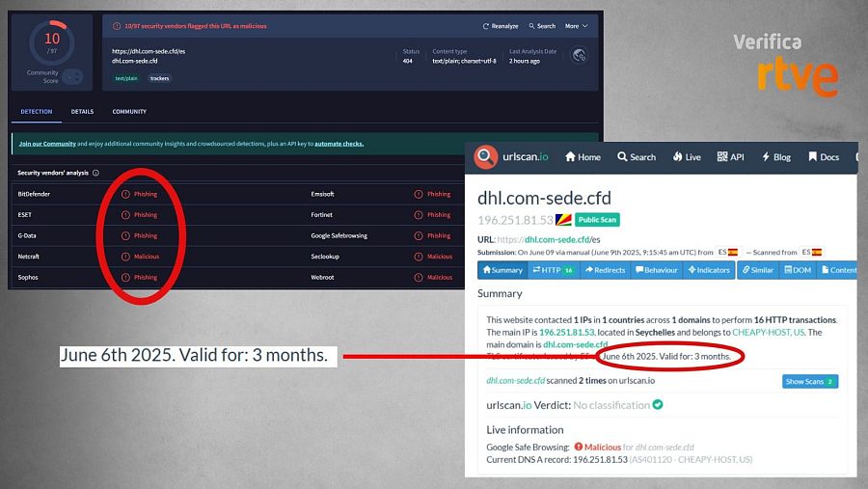The height and width of the screenshot is (489, 868).
Task: Open the urlscan.io Blog link
Action: (x=775, y=157)
